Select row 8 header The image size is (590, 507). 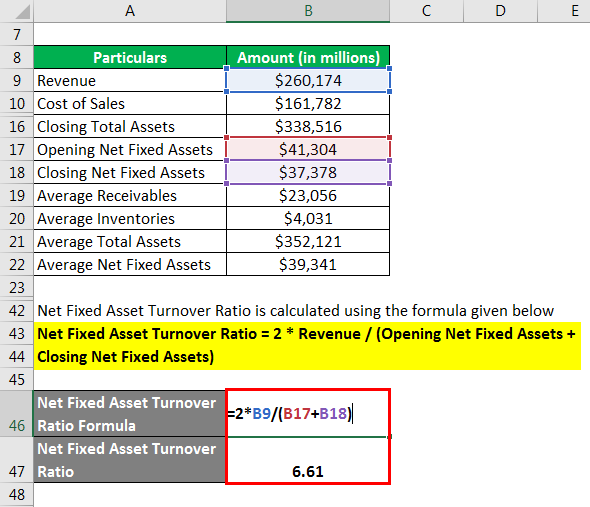tap(17, 58)
